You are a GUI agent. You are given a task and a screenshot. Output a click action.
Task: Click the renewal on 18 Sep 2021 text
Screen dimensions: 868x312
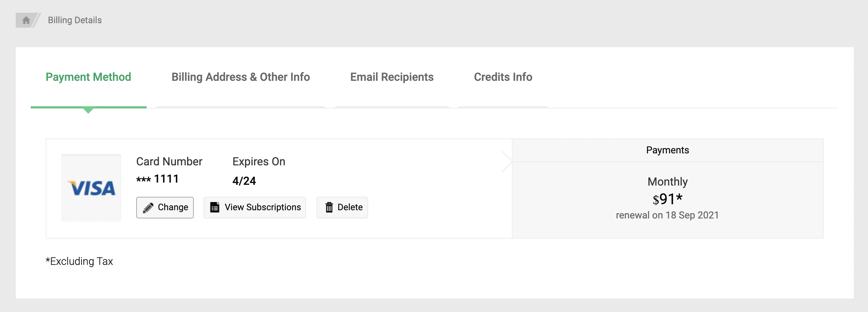click(667, 215)
